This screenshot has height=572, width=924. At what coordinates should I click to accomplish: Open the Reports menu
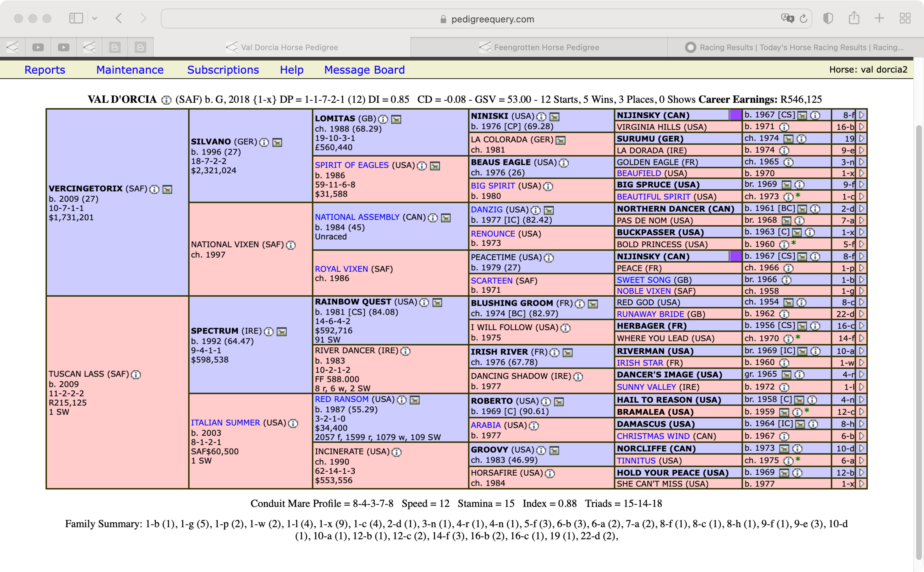45,70
